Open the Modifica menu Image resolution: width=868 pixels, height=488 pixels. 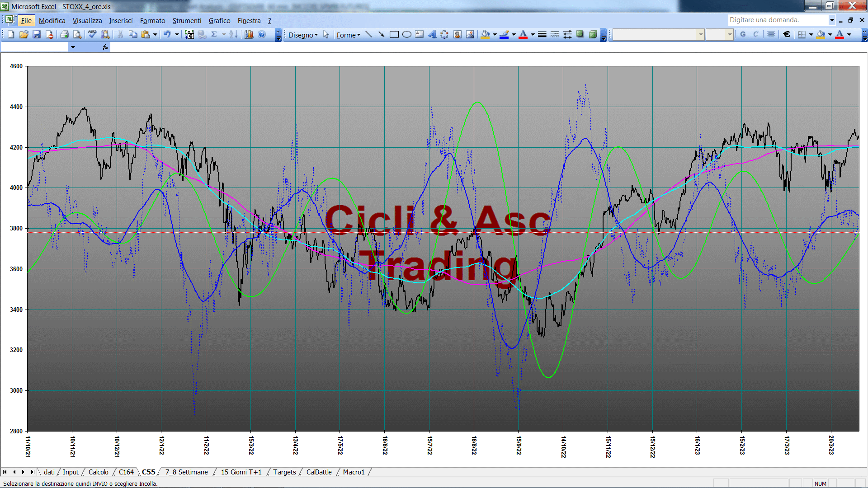[52, 20]
